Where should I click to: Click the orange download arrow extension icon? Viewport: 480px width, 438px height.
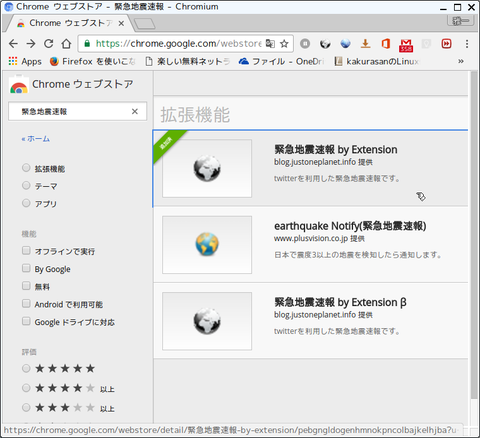point(366,44)
